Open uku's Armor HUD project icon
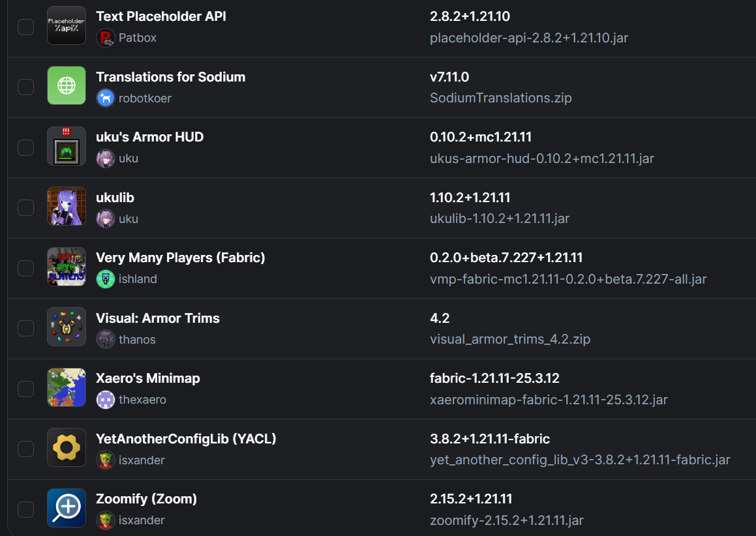 click(x=67, y=146)
